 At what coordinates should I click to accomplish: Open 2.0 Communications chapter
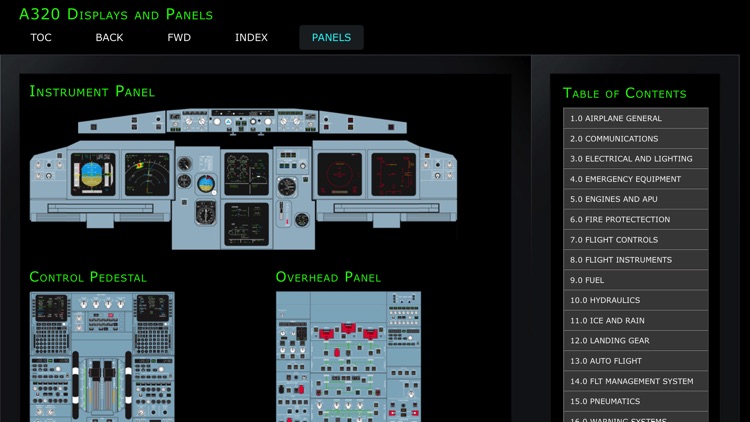point(636,138)
